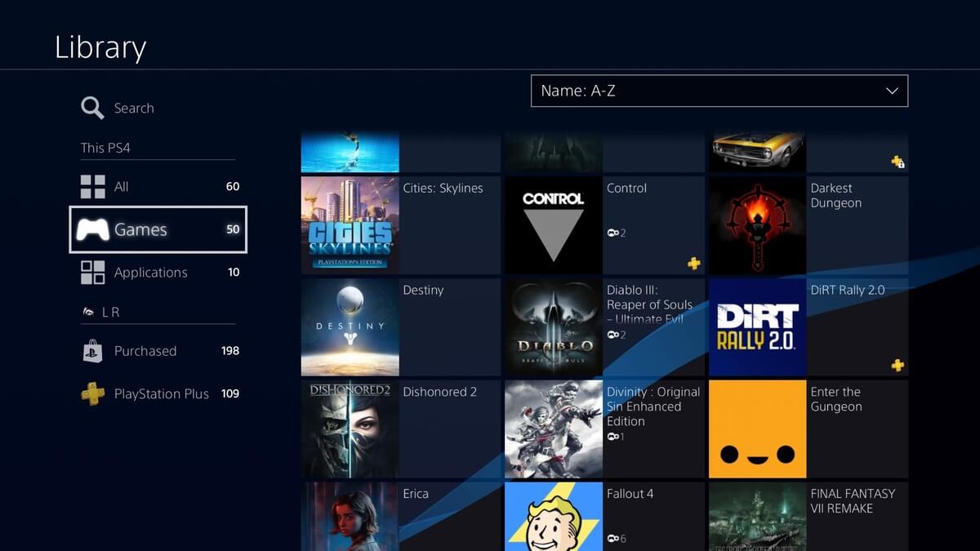
Task: Click the 'L R' user label
Action: [111, 312]
